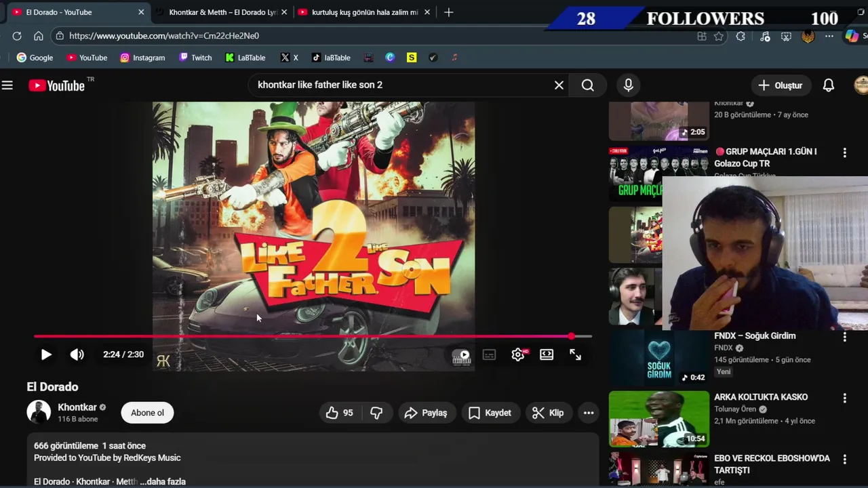Reload the page
The width and height of the screenshot is (868, 488).
tap(17, 36)
